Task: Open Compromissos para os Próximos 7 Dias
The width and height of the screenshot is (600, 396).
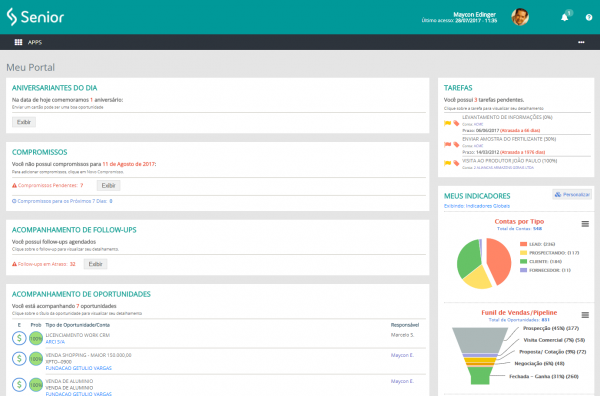Action: 65,201
